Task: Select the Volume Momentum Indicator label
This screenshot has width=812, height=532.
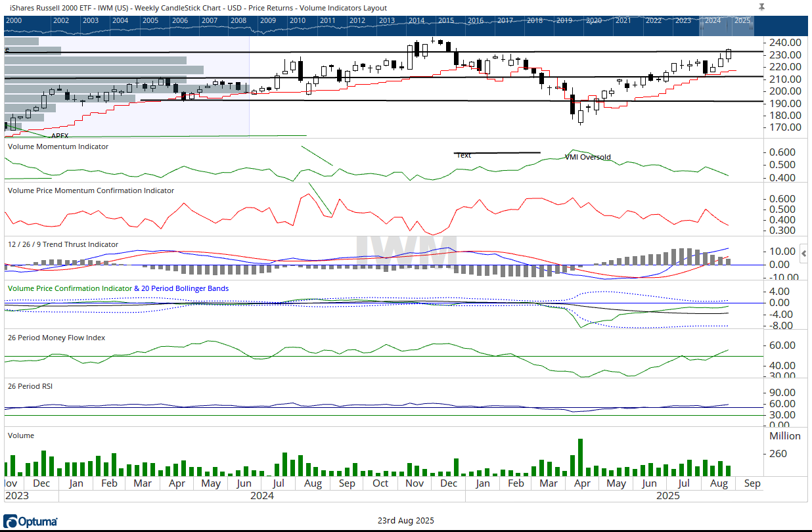Action: (58, 146)
